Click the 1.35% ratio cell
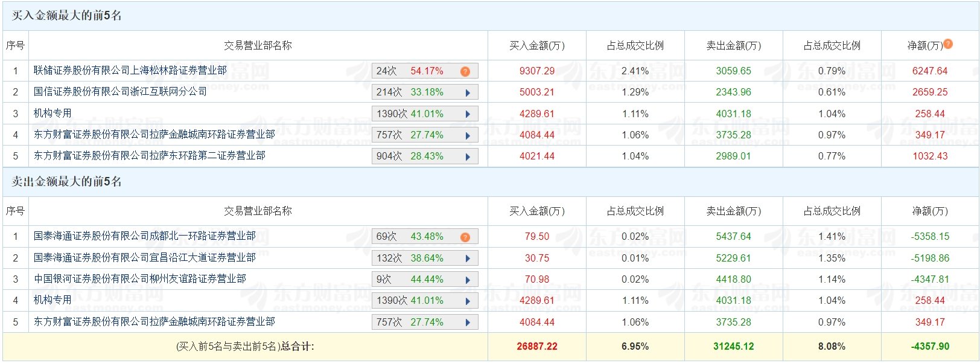 click(832, 258)
